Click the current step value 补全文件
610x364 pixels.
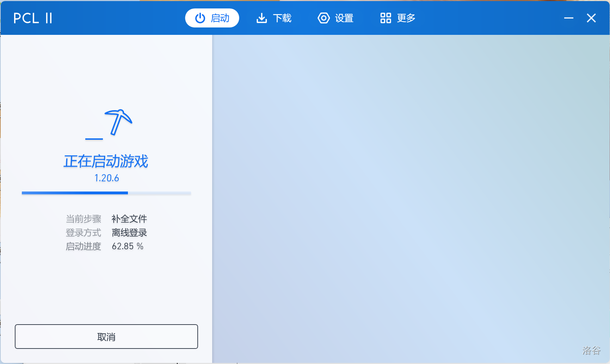[x=129, y=219]
